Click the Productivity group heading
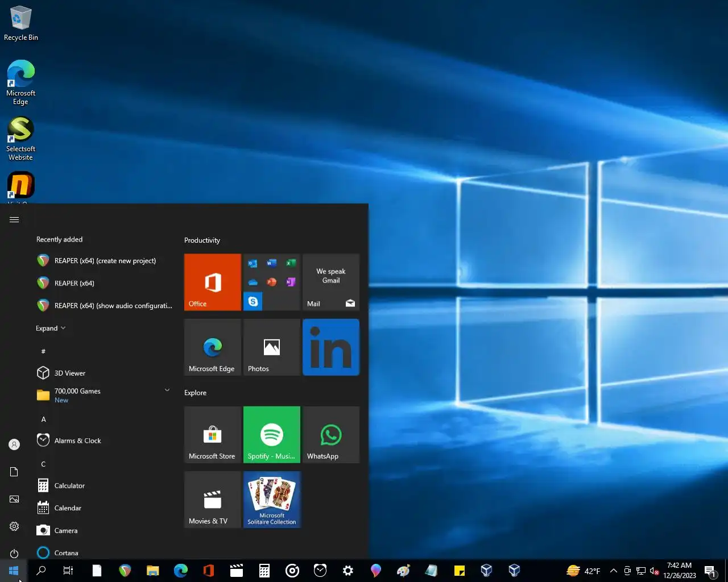728x582 pixels. (202, 240)
